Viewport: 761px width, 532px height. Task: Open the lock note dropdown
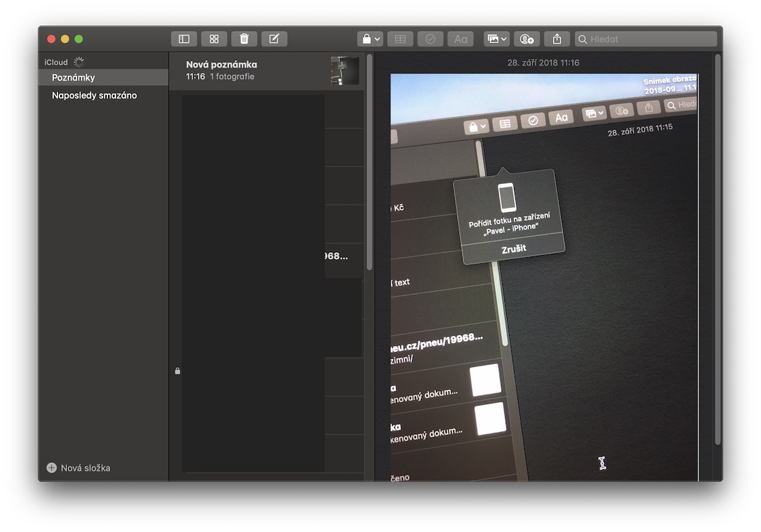[370, 39]
